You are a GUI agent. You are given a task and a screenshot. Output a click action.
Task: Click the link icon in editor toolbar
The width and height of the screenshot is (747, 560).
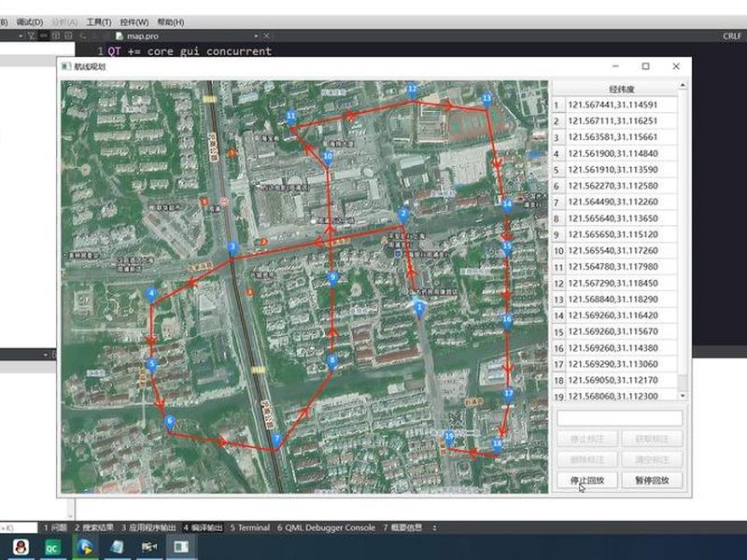point(43,35)
